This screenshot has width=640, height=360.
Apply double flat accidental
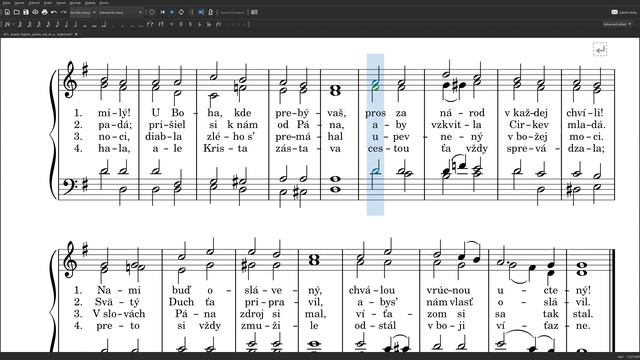(209, 24)
